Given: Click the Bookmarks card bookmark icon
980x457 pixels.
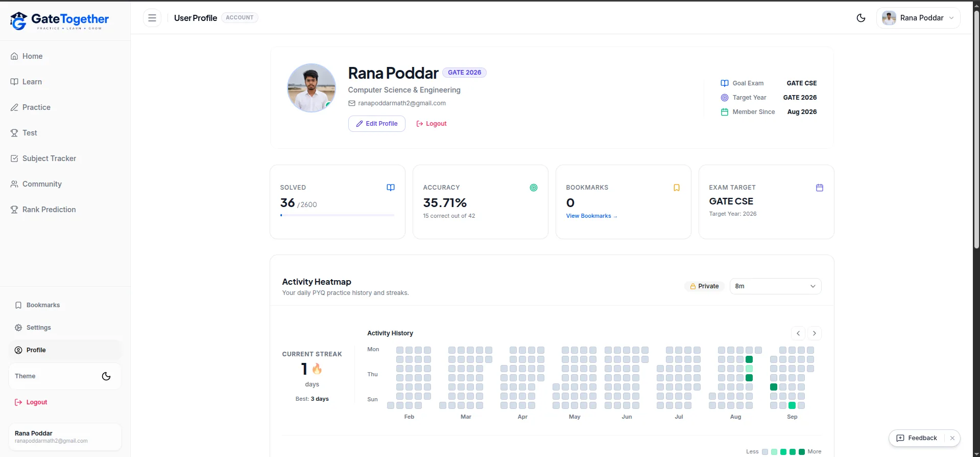Looking at the screenshot, I should [677, 188].
